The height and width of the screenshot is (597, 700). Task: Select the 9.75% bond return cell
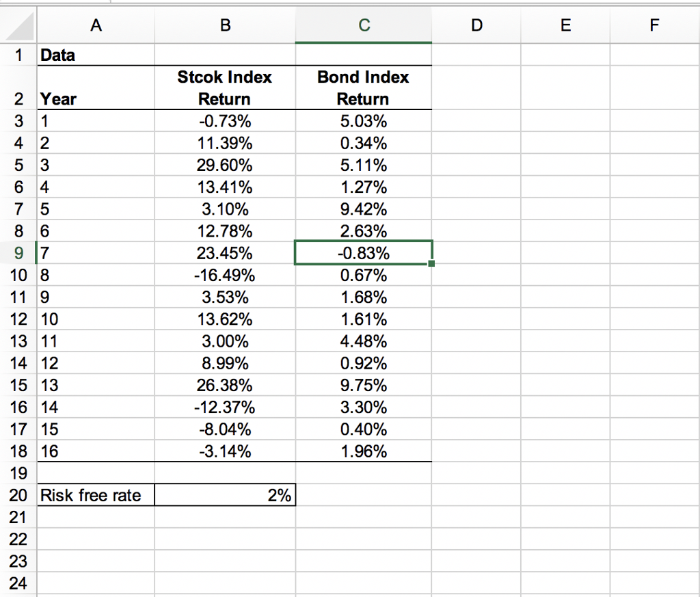click(363, 385)
